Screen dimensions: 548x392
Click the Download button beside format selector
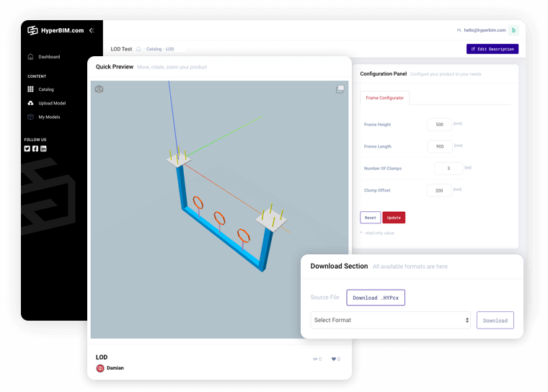[495, 321]
